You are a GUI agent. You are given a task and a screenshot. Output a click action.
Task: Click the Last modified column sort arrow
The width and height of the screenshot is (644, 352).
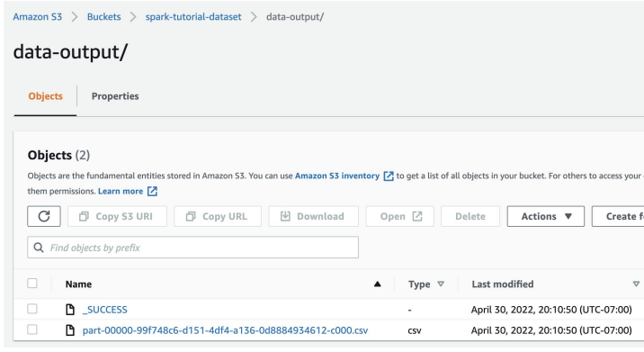(636, 284)
